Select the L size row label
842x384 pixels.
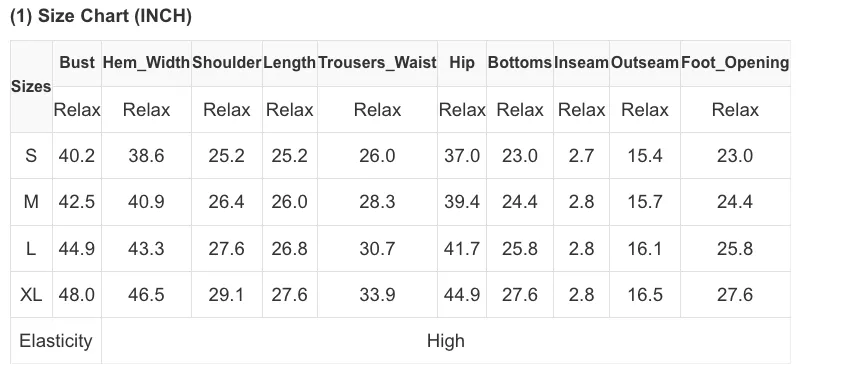pos(31,249)
